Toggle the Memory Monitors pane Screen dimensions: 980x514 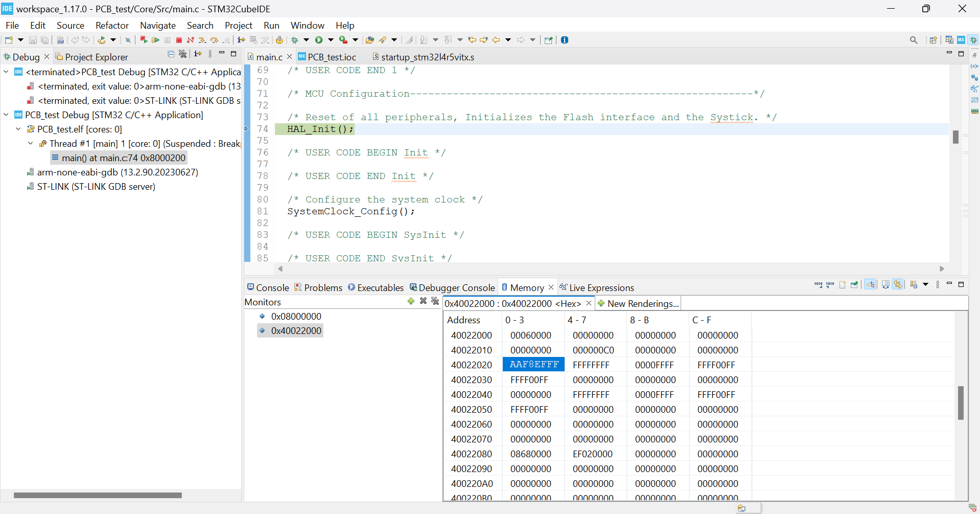click(870, 285)
